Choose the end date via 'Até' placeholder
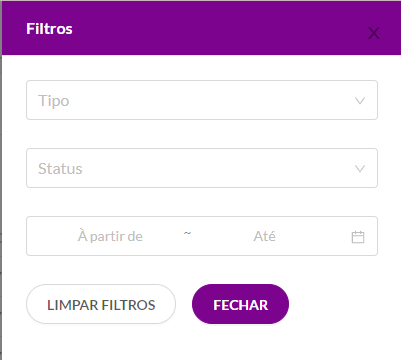 (x=264, y=236)
